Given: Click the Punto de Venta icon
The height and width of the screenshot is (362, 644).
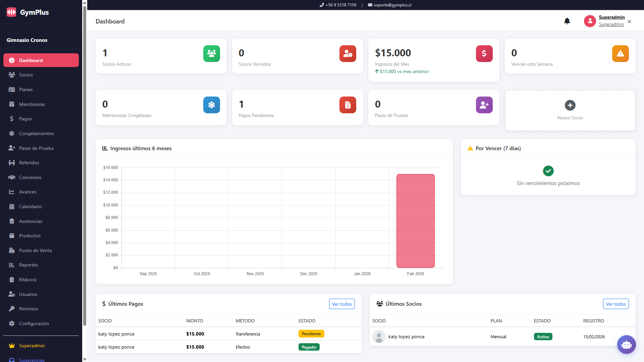Looking at the screenshot, I should tap(12, 250).
